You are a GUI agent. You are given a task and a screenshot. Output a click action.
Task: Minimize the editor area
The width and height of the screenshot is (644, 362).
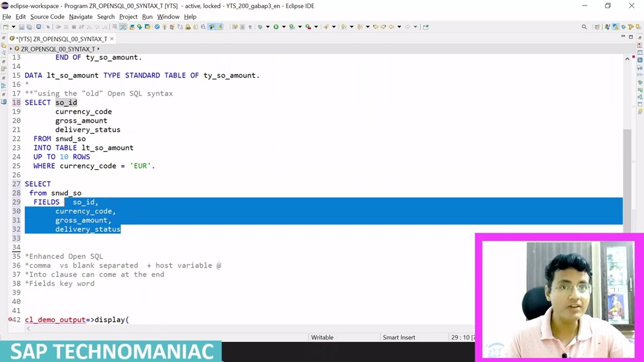click(623, 36)
